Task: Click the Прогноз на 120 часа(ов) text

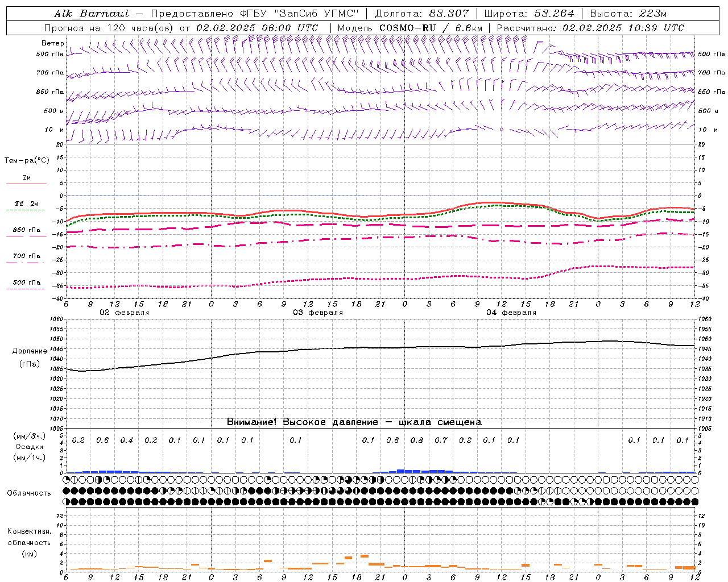Action: pyautogui.click(x=109, y=28)
